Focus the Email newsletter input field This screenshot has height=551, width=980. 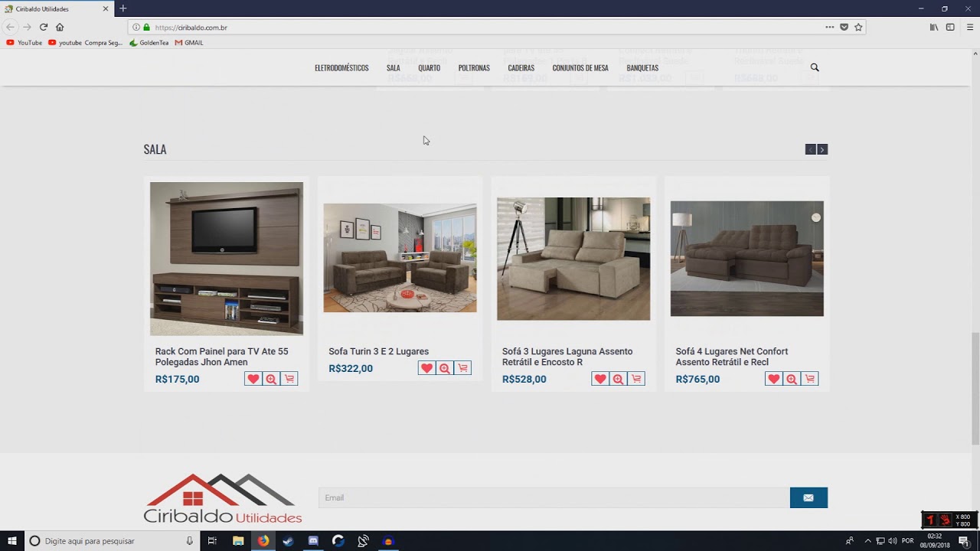coord(554,497)
